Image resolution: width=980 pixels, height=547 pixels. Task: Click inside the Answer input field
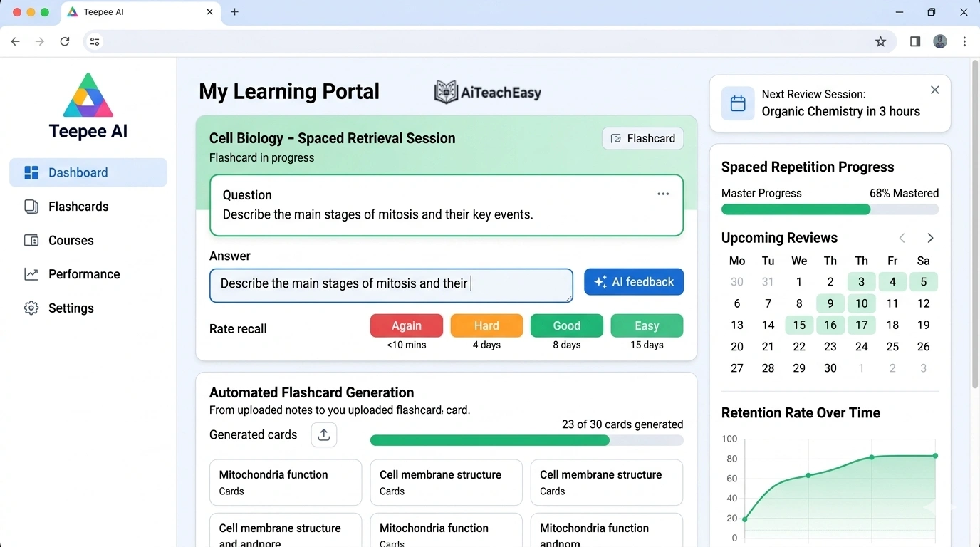coord(391,285)
